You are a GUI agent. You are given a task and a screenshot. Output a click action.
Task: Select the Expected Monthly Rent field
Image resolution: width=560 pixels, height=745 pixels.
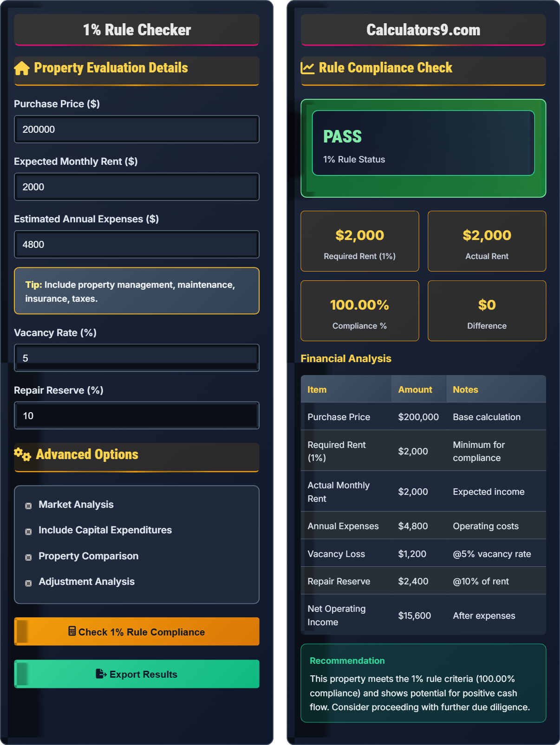[x=137, y=187]
